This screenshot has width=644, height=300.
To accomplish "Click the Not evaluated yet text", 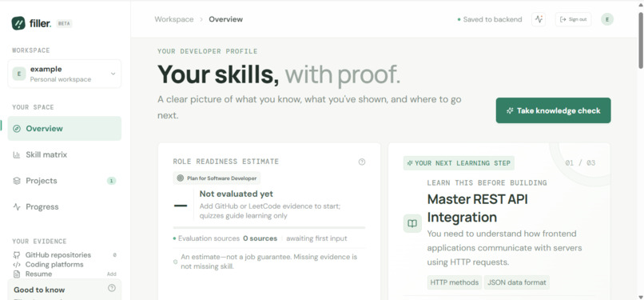I will point(237,194).
